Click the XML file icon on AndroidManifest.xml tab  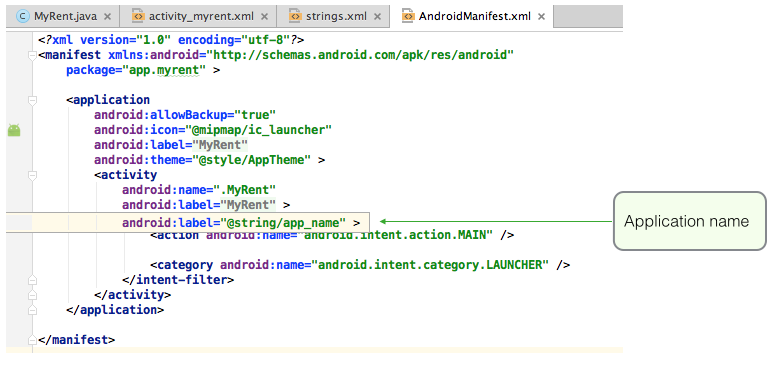click(x=408, y=16)
